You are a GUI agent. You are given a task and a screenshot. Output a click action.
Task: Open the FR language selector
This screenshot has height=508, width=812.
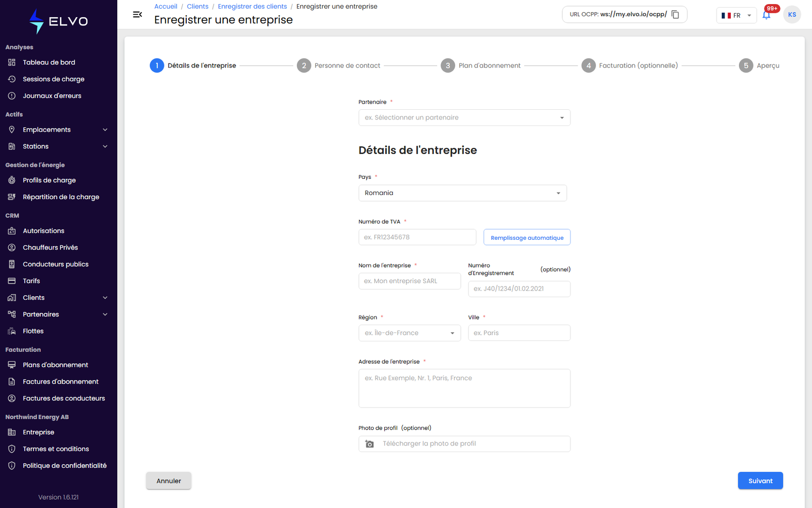[736, 15]
